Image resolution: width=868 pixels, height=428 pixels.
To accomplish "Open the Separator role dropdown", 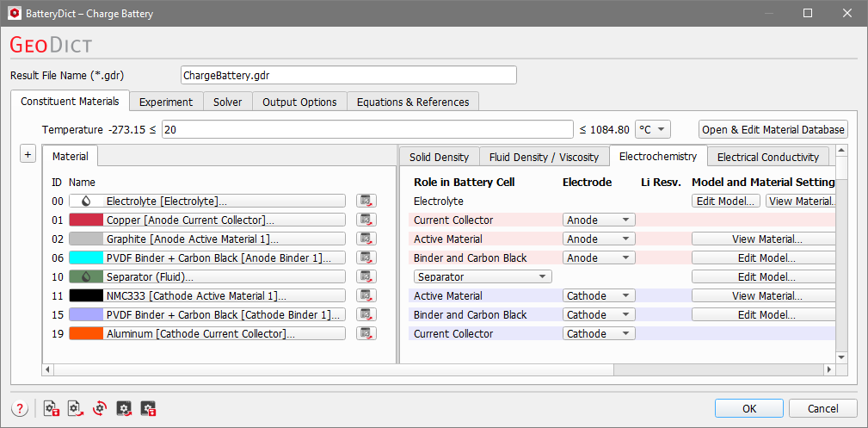I will pos(483,276).
